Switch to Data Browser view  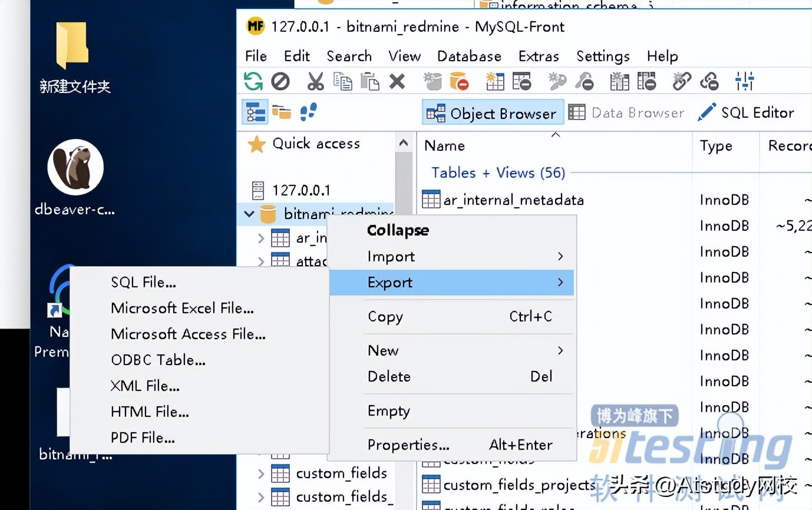[626, 113]
